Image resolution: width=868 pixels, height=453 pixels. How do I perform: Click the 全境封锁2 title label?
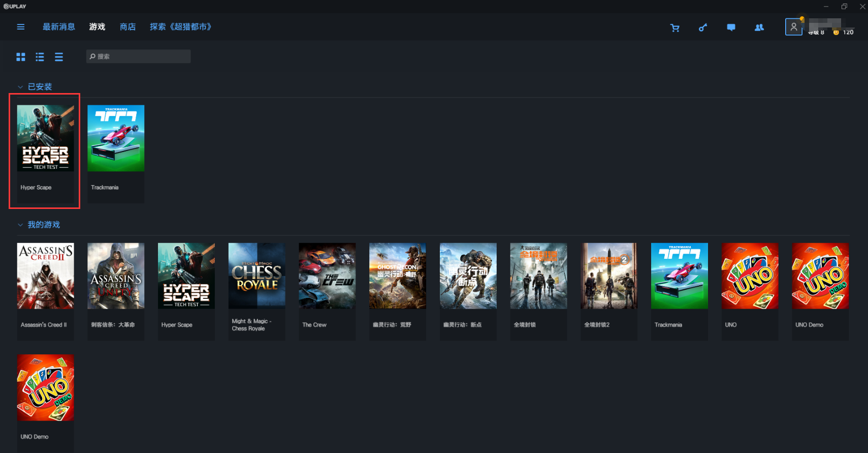tap(597, 325)
